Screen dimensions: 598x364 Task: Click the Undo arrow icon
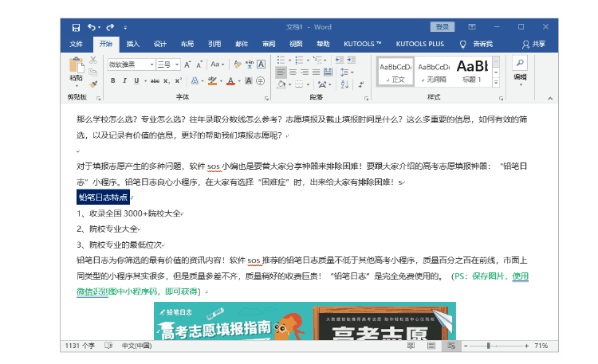[92, 27]
